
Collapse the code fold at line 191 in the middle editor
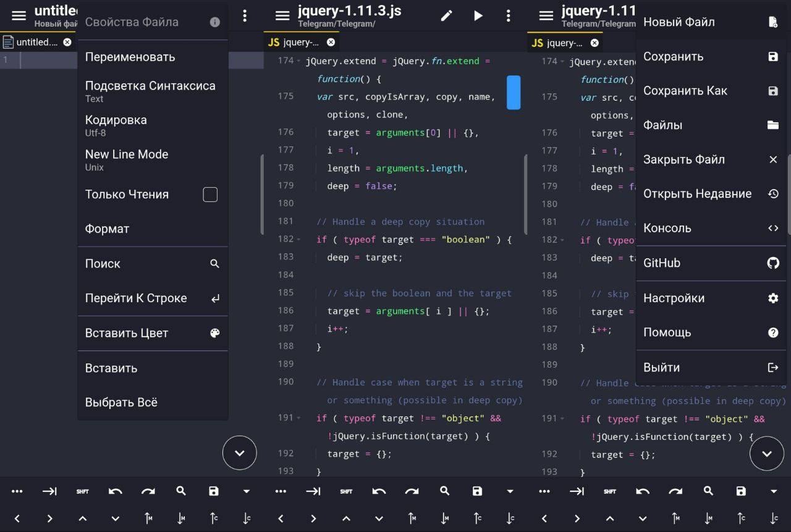pos(299,418)
